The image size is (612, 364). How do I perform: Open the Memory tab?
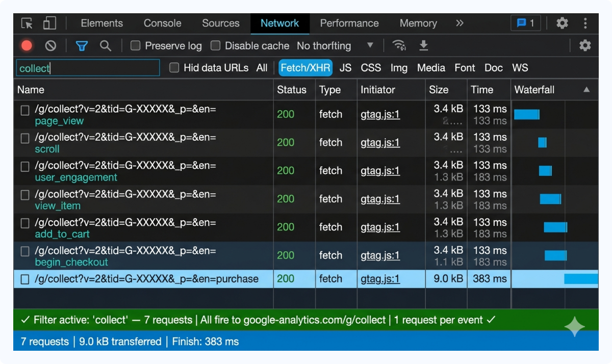pos(418,23)
